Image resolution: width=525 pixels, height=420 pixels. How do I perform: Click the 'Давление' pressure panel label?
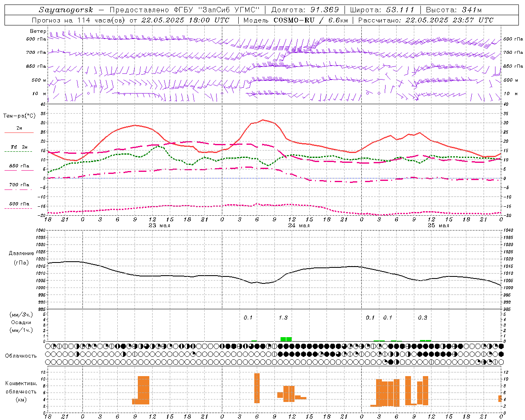pyautogui.click(x=21, y=253)
